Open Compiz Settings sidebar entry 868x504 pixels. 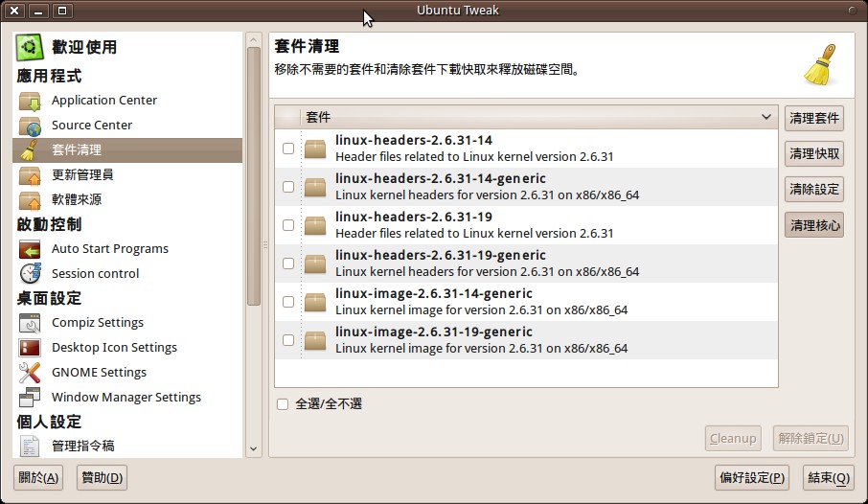tap(127, 322)
